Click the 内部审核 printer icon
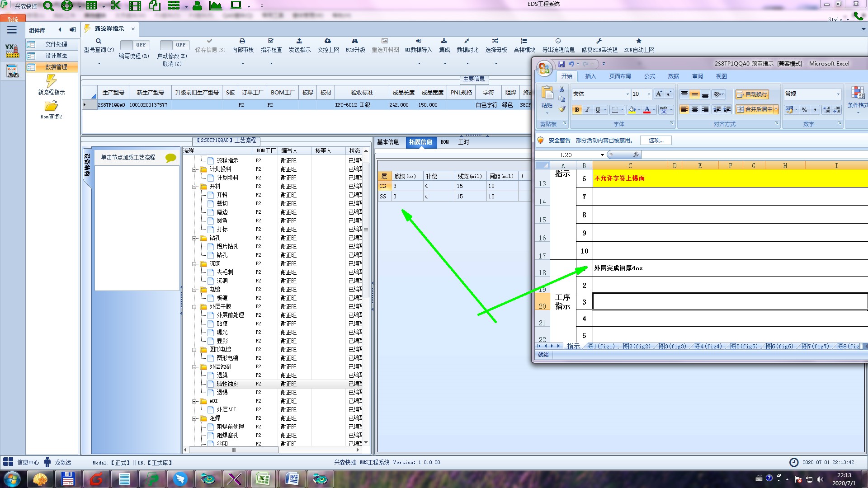This screenshot has height=488, width=868. point(242,41)
